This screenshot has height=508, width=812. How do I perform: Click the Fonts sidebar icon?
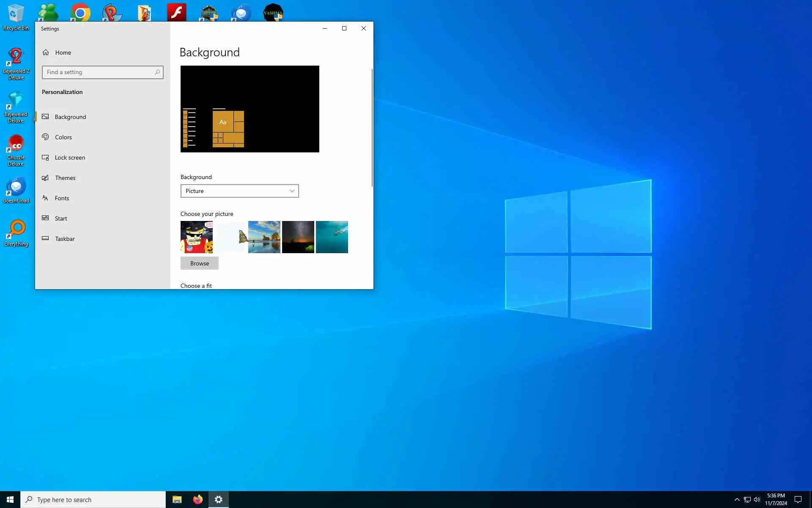point(45,198)
